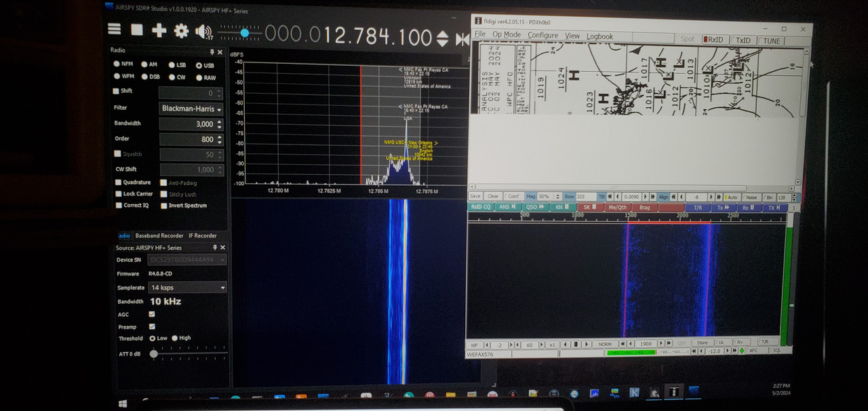
Task: Add a new slice with plus icon
Action: [x=159, y=30]
